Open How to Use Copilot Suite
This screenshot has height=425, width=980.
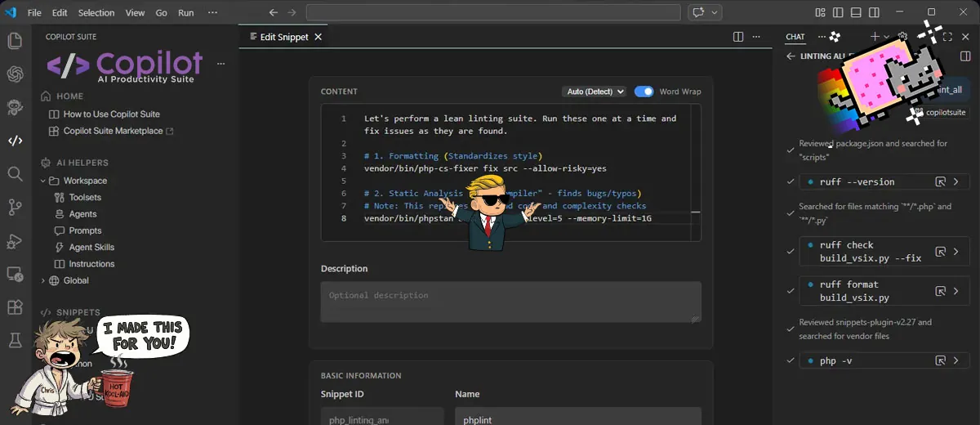pyautogui.click(x=112, y=114)
